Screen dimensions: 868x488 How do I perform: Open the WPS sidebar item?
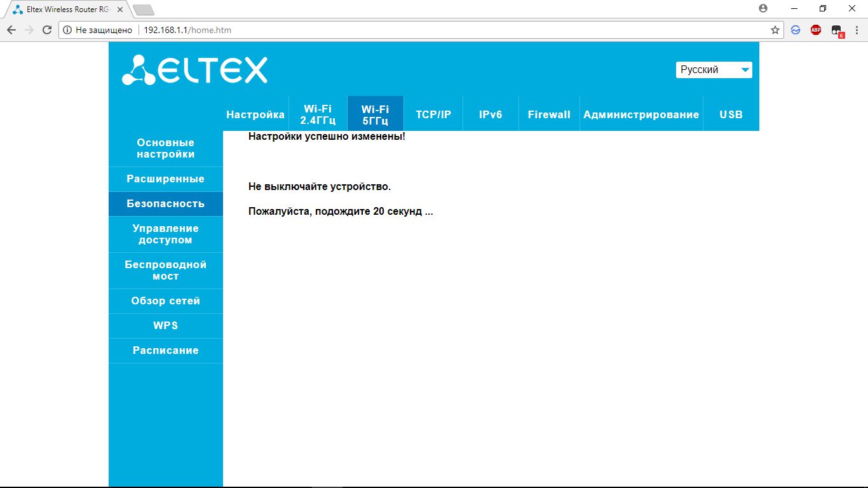[x=166, y=326]
